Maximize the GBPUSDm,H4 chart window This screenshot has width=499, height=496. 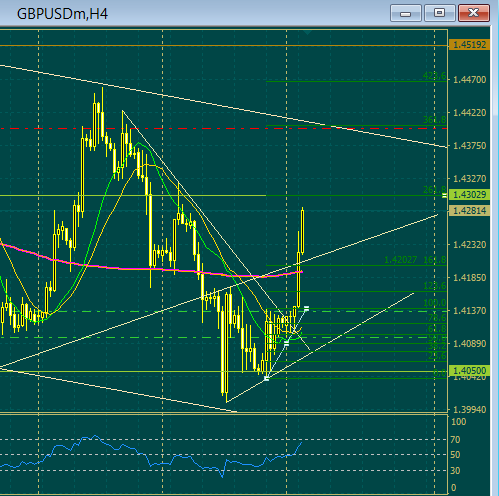(440, 14)
